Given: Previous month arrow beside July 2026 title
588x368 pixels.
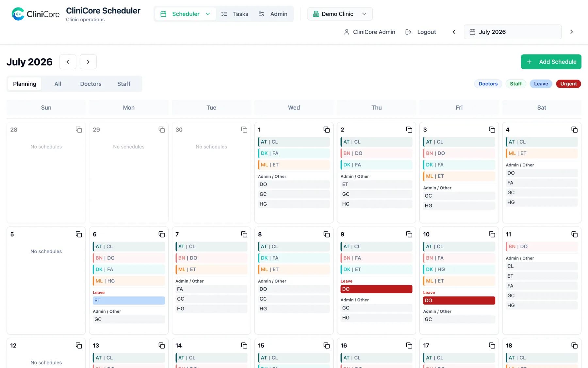Looking at the screenshot, I should 68,61.
